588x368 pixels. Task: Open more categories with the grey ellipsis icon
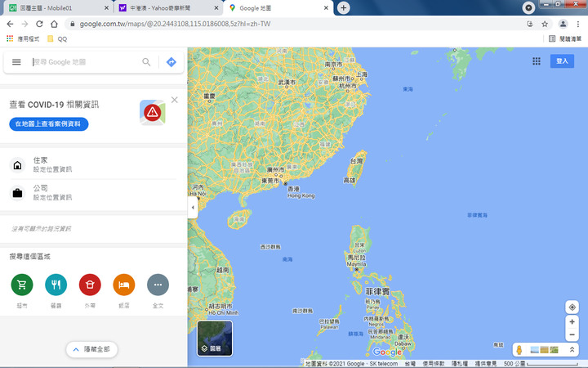[158, 285]
